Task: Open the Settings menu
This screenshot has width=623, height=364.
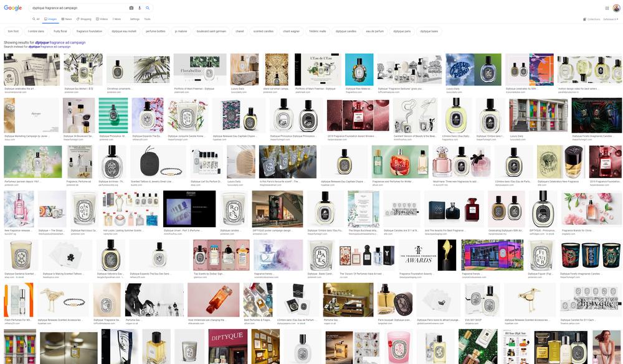Action: point(135,19)
